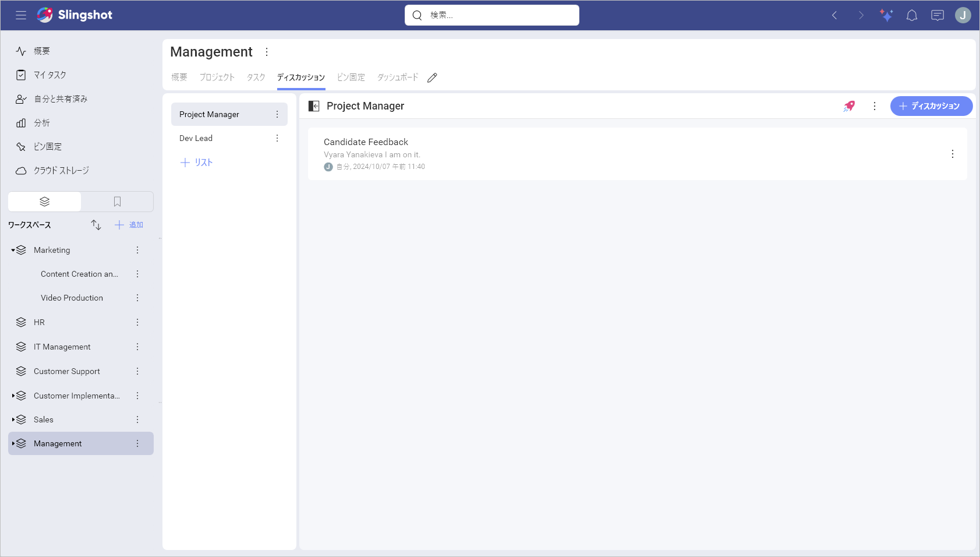Switch to the 概要 tab
This screenshot has height=557, width=980.
[x=179, y=77]
